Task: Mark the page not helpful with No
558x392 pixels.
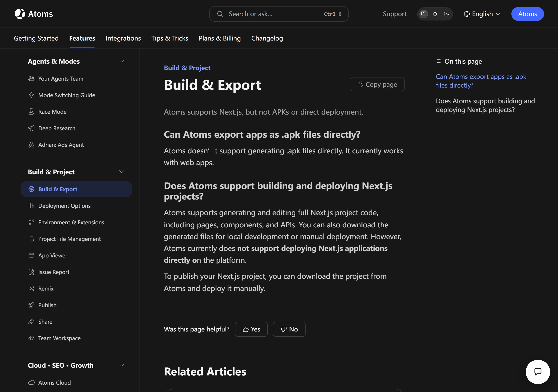Action: point(289,329)
